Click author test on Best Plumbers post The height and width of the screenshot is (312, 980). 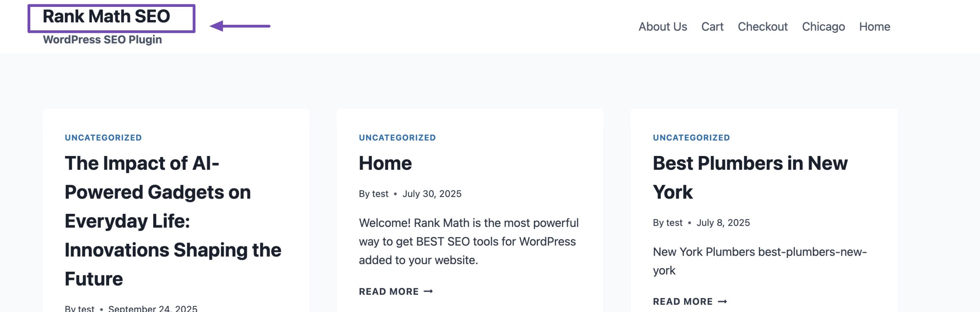674,223
